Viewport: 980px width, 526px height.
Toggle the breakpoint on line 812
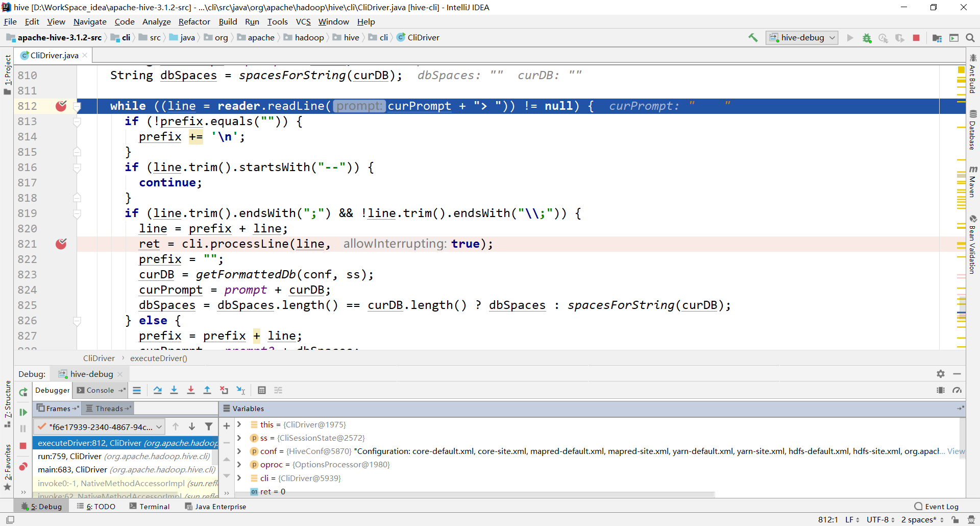61,106
